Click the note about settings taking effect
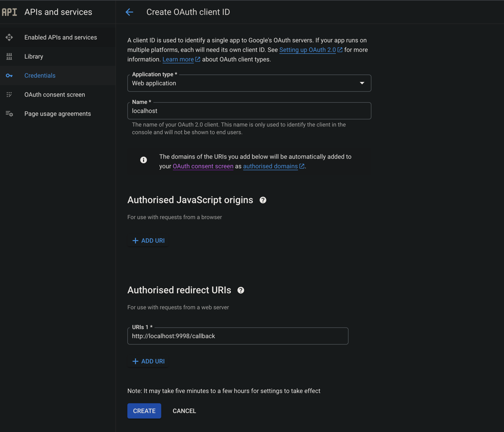The width and height of the screenshot is (504, 432). [x=224, y=391]
